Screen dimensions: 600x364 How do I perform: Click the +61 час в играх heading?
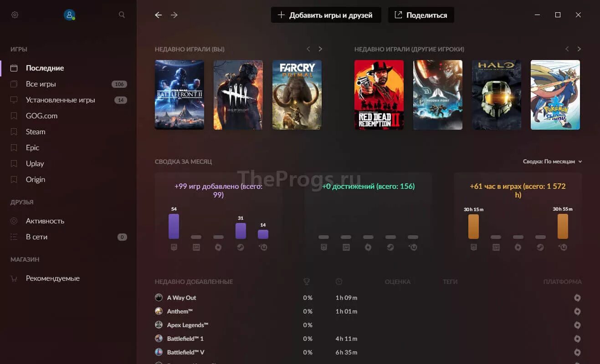518,191
